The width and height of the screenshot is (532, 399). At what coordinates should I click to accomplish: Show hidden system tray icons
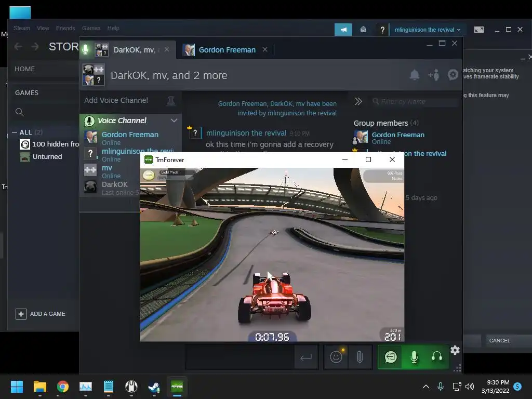coord(426,387)
